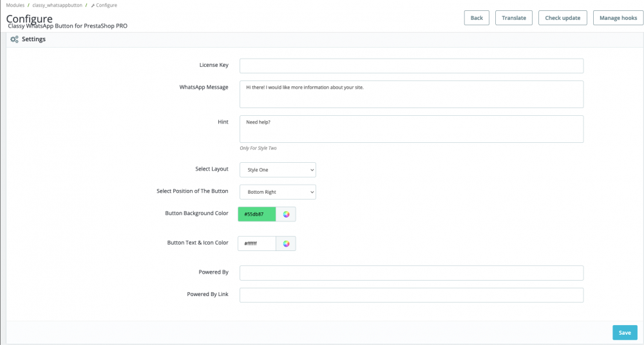
Task: Open the button position dropdown
Action: pyautogui.click(x=278, y=192)
